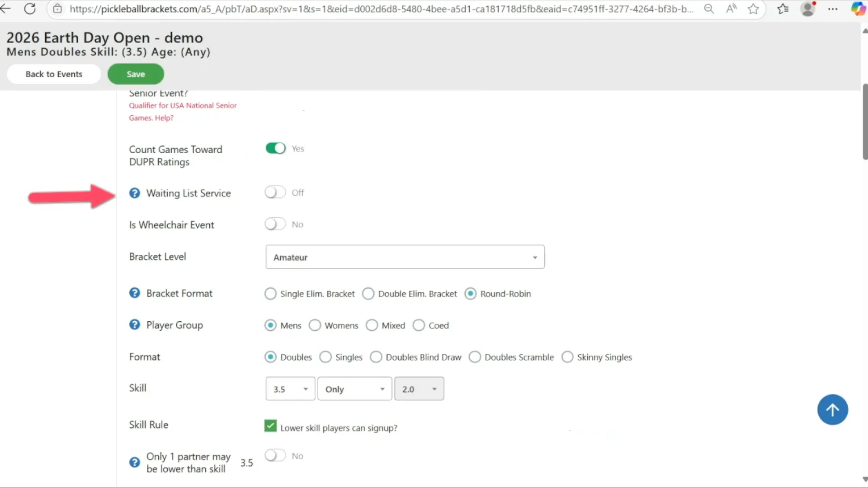The image size is (868, 488).
Task: Open browser zoom magnifier icon
Action: point(709,9)
